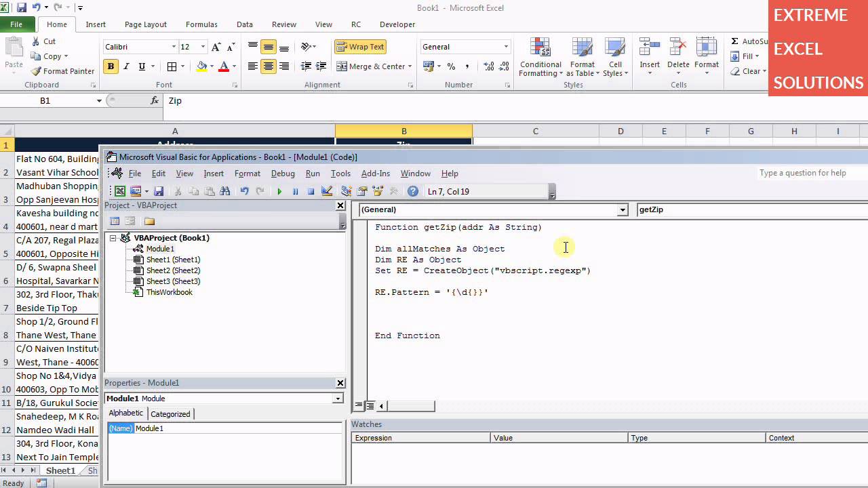Decrease font size with the small A icon
868x488 pixels.
231,47
